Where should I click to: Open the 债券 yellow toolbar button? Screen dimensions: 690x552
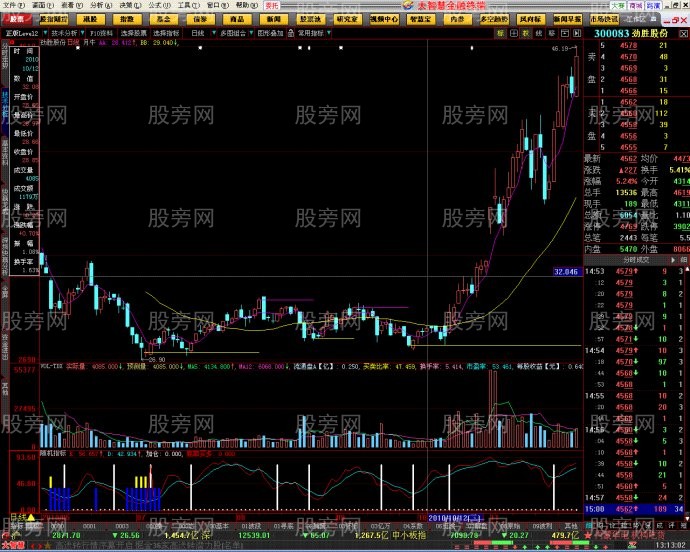pos(200,19)
